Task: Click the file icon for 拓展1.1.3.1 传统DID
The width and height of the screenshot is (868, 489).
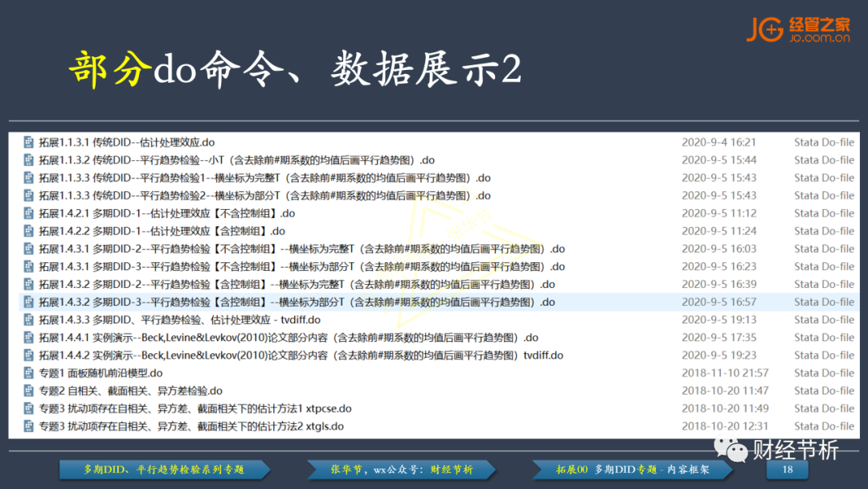Action: [x=29, y=142]
